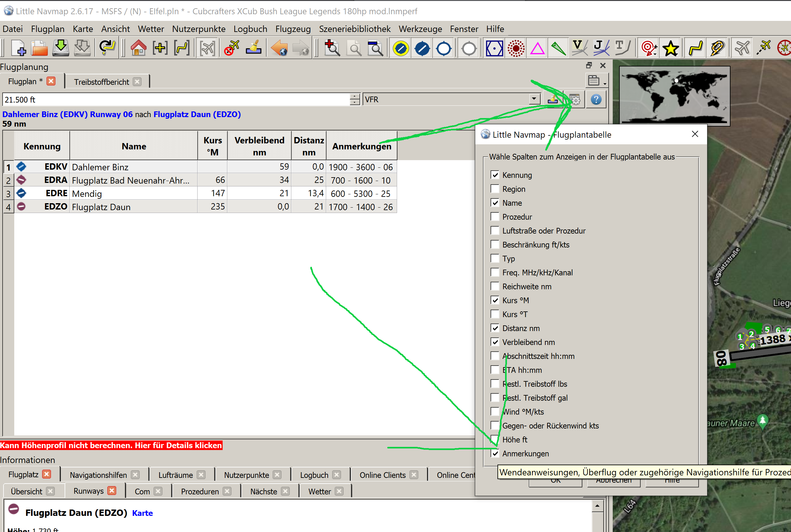Click the Zoom in magnifier icon
The width and height of the screenshot is (791, 532).
(x=332, y=48)
